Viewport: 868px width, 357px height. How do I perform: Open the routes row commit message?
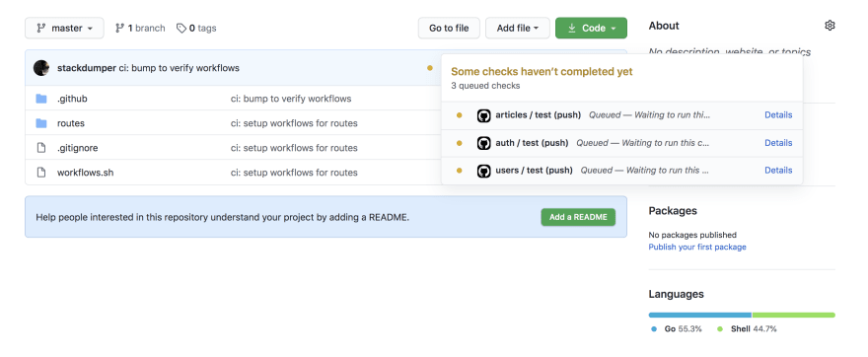coord(294,123)
